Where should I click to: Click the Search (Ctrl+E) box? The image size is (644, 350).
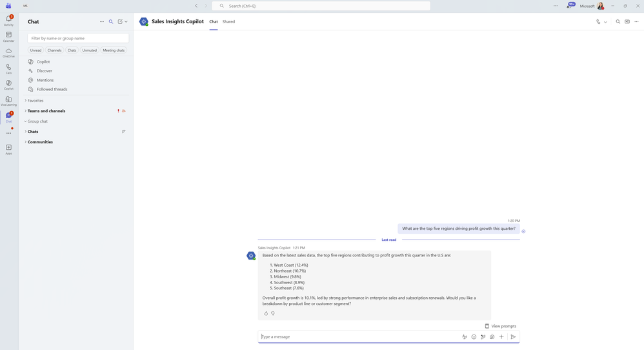click(321, 6)
